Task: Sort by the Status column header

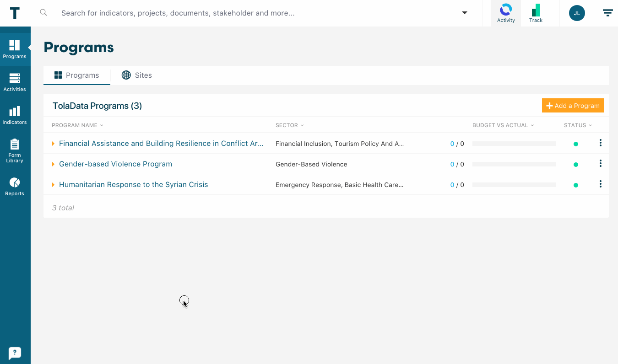Action: pos(578,125)
